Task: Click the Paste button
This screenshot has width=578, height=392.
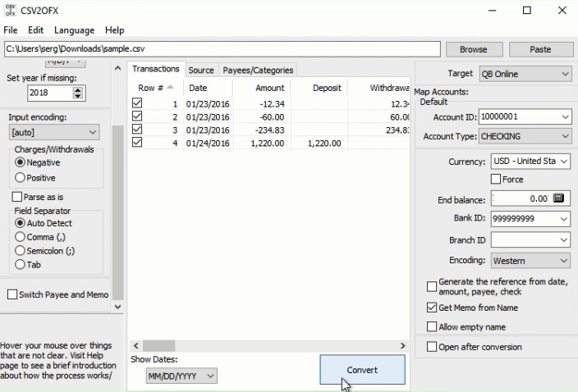Action: (x=541, y=49)
